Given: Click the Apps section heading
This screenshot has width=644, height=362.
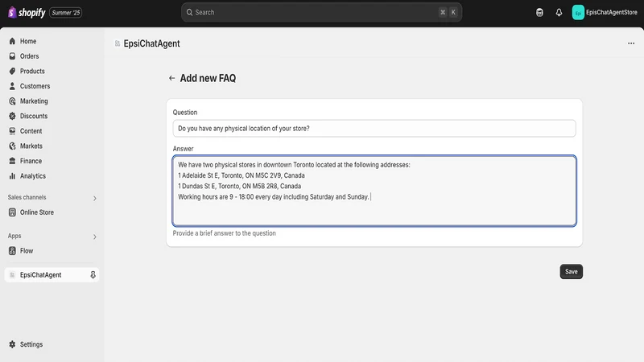Looking at the screenshot, I should 14,236.
